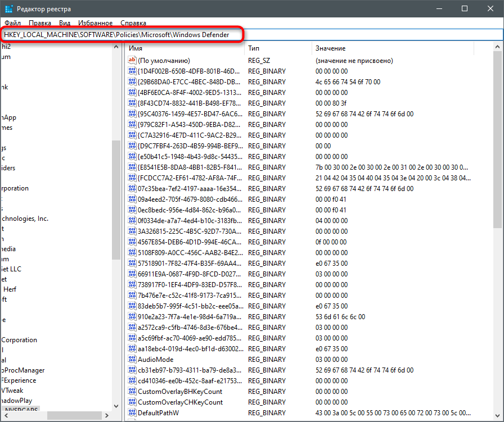Select the cb31eb97-b793-4311 value name
This screenshot has height=422, width=504.
pos(190,370)
